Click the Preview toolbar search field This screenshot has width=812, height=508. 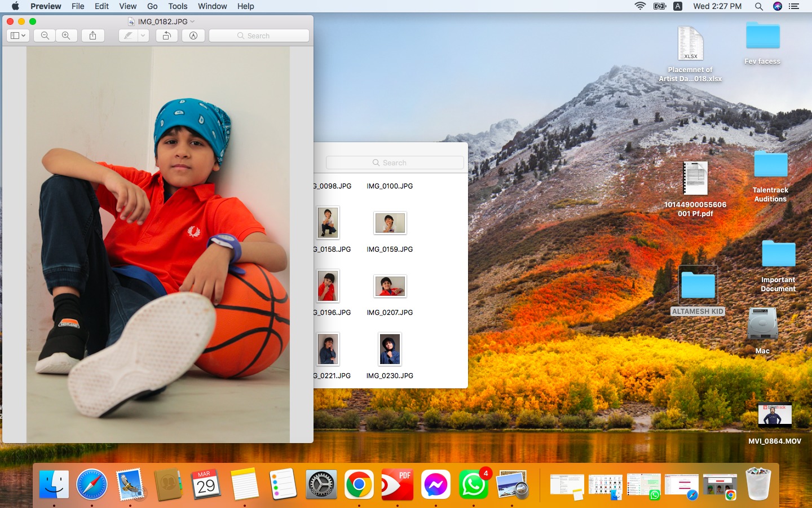click(259, 36)
